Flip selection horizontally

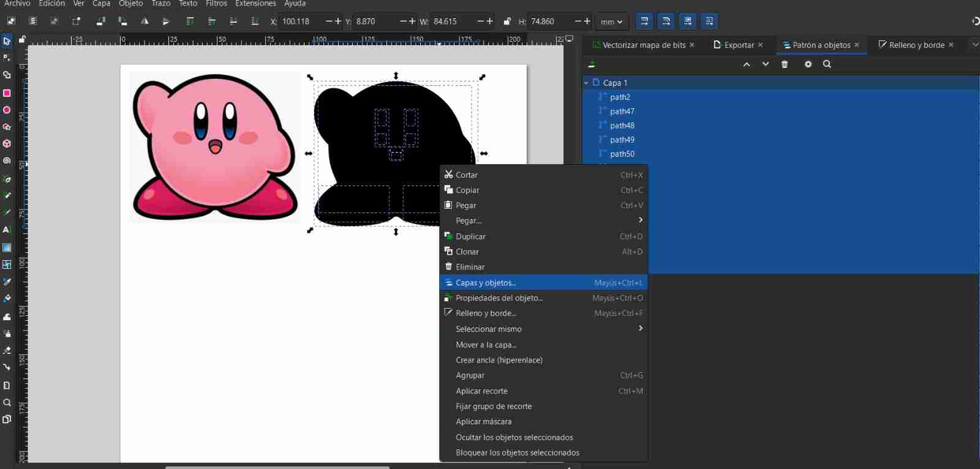point(145,21)
